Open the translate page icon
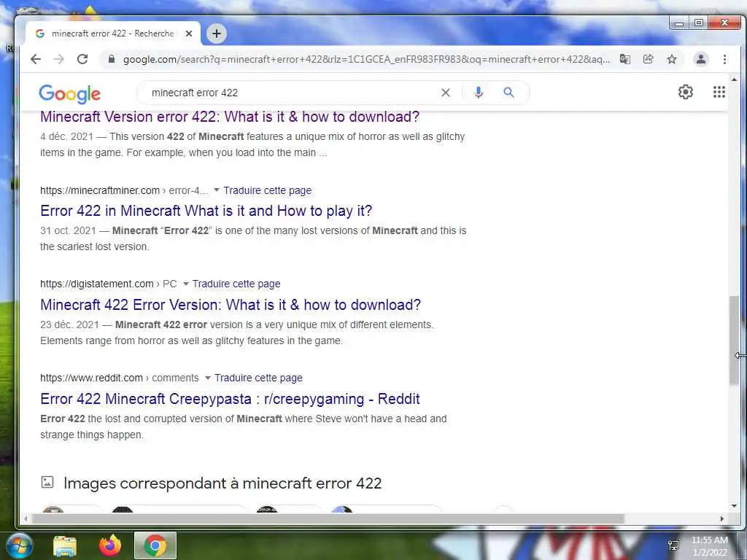 tap(624, 59)
